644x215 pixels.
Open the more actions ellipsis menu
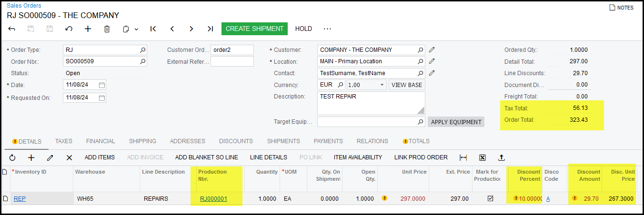(327, 29)
